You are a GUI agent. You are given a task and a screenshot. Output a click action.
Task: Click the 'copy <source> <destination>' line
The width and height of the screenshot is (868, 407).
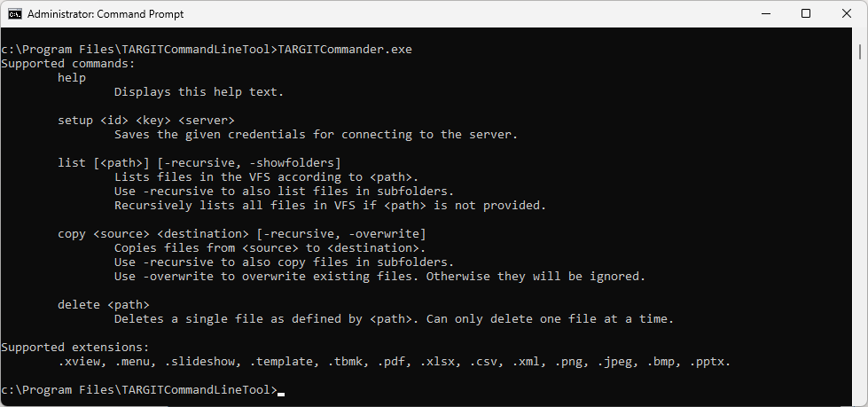point(242,234)
